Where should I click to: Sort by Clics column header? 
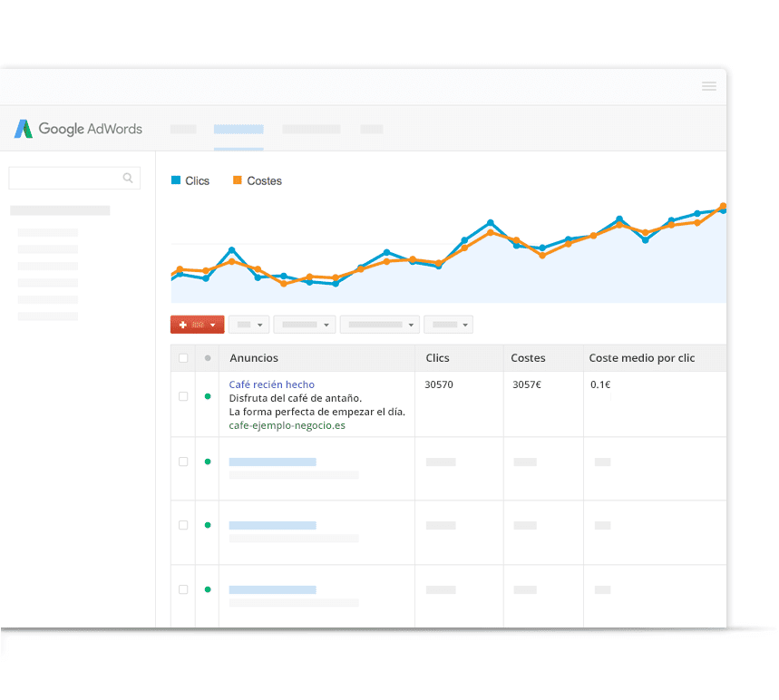click(x=438, y=358)
